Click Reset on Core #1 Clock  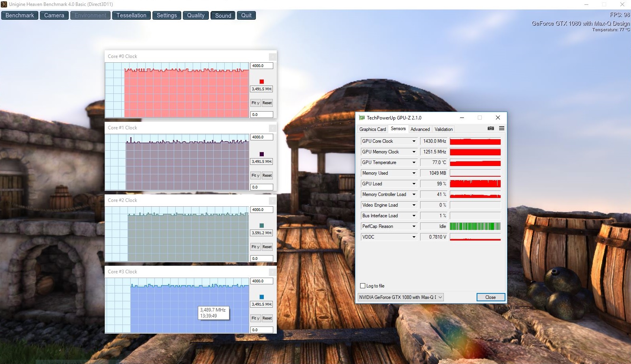(267, 175)
